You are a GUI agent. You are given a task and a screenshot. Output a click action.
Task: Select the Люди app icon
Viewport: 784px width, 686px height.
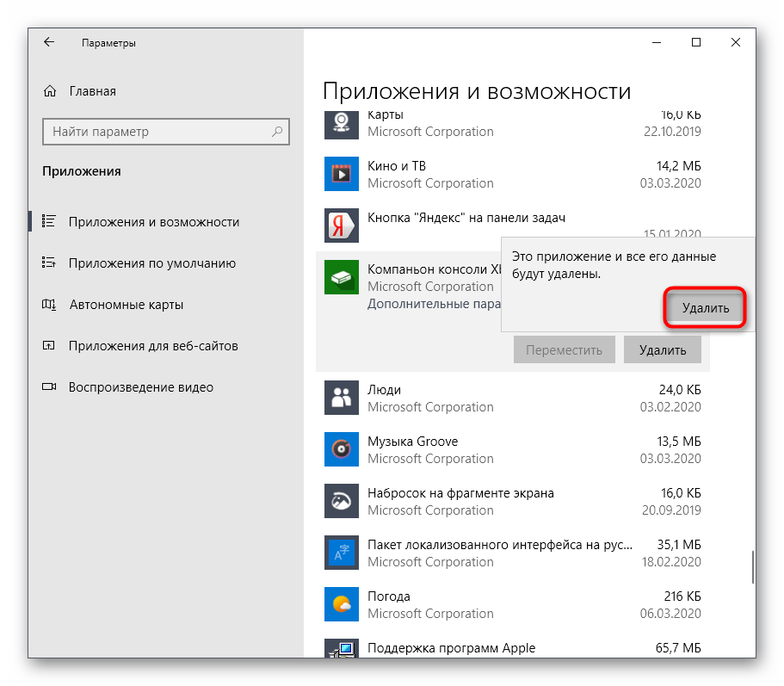point(341,398)
